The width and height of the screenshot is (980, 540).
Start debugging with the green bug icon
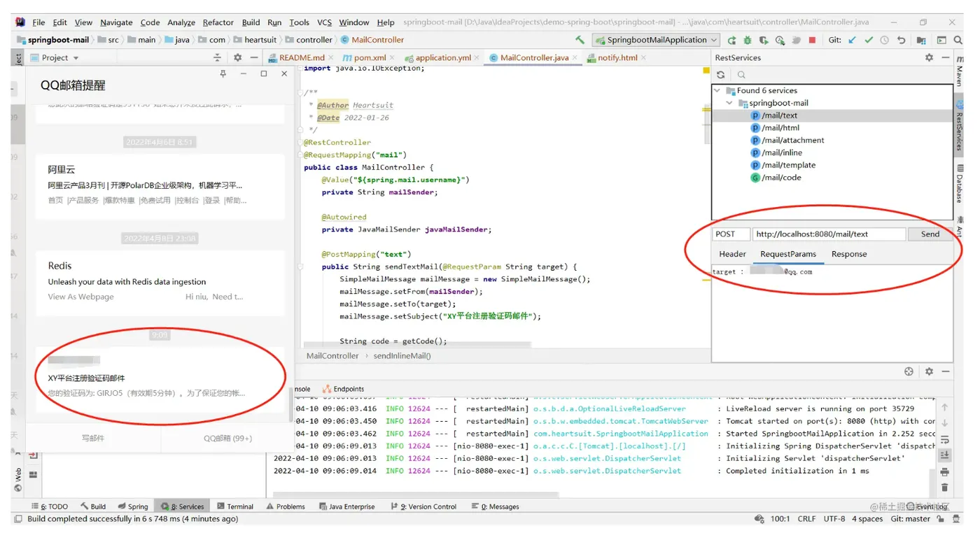pos(748,40)
